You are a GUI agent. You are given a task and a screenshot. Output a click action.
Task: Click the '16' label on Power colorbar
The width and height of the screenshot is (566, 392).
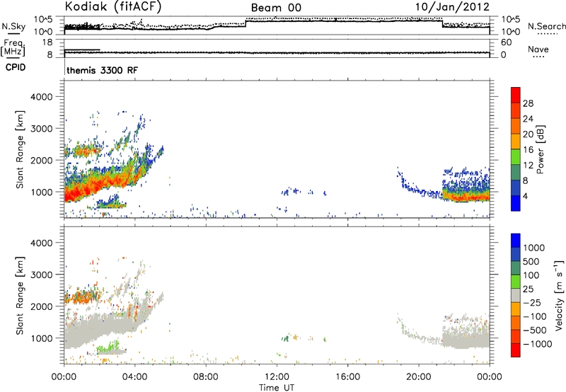click(528, 150)
